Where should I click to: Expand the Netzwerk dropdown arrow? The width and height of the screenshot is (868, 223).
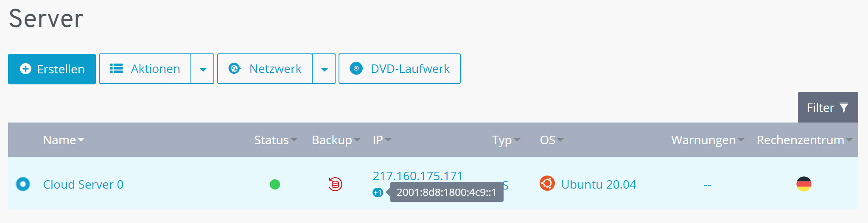tap(324, 69)
